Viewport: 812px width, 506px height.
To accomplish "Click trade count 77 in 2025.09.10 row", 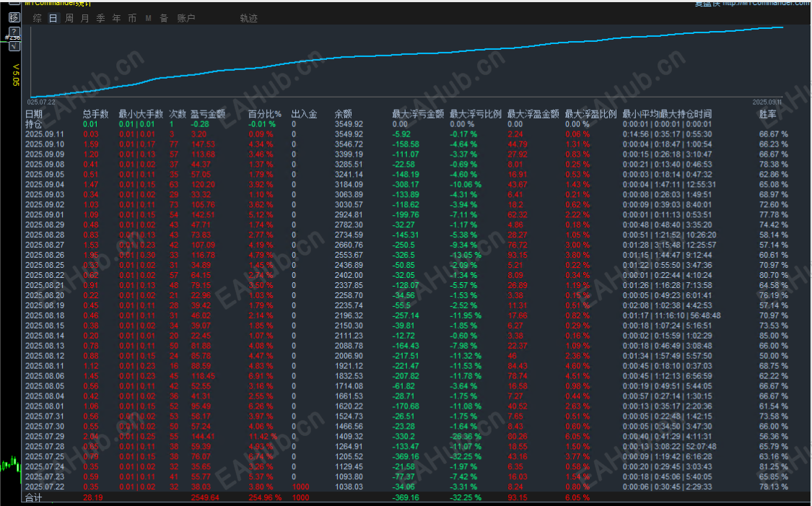I will click(x=174, y=144).
